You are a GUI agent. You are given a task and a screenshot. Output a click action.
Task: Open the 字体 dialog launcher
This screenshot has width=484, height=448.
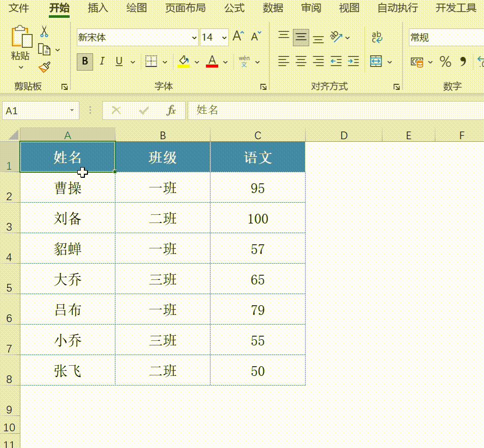coord(263,86)
